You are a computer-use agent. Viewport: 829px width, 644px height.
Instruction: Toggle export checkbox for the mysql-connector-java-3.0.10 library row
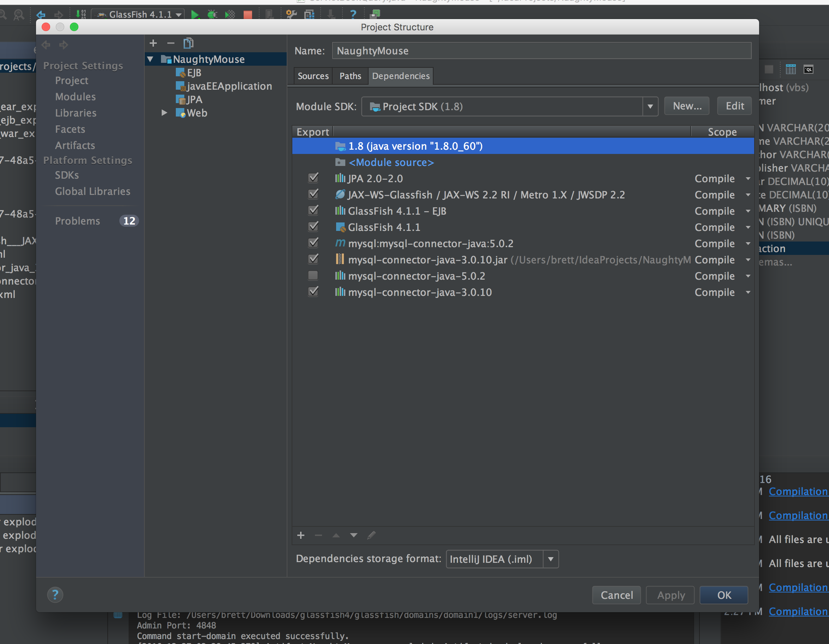pyautogui.click(x=313, y=291)
